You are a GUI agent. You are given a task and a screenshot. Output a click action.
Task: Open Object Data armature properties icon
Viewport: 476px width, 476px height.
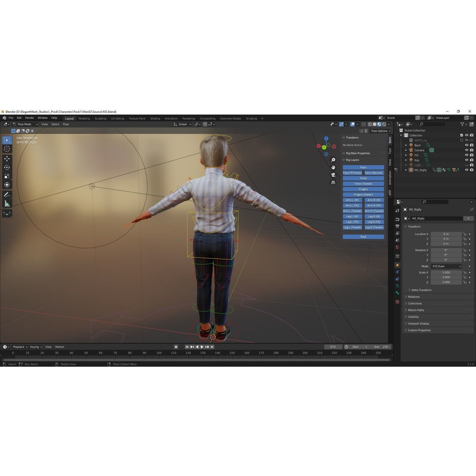click(x=398, y=286)
